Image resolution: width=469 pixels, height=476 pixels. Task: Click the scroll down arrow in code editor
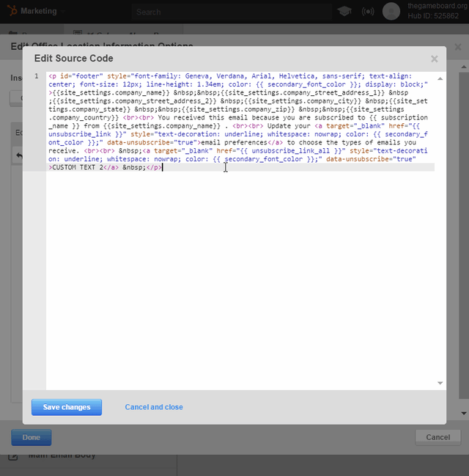tap(440, 383)
